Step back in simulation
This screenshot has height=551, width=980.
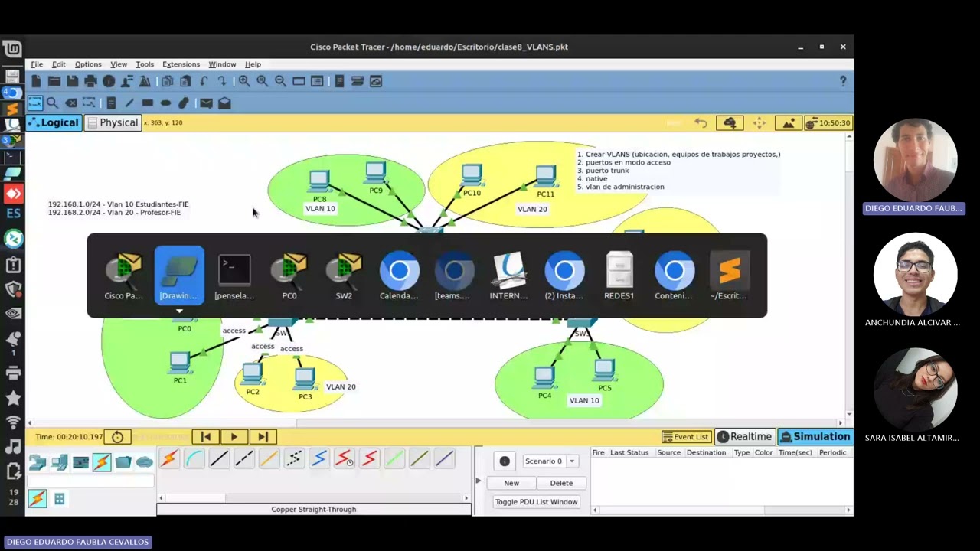click(x=206, y=436)
